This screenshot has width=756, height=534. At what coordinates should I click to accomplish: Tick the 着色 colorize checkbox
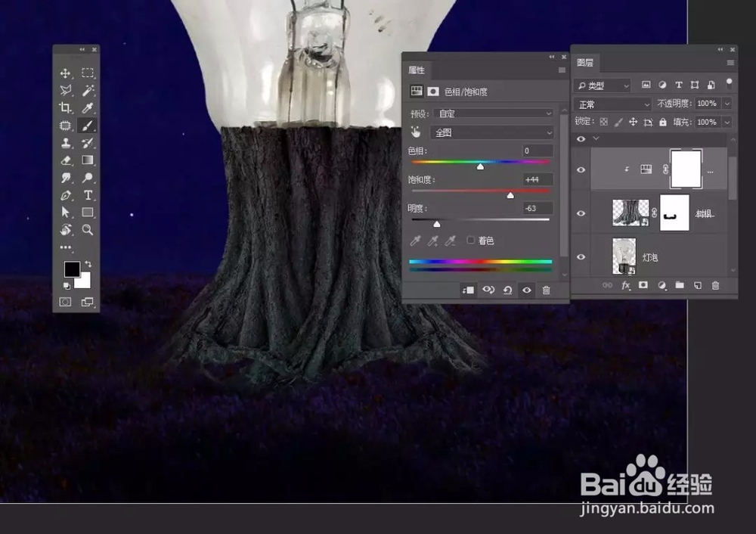470,241
